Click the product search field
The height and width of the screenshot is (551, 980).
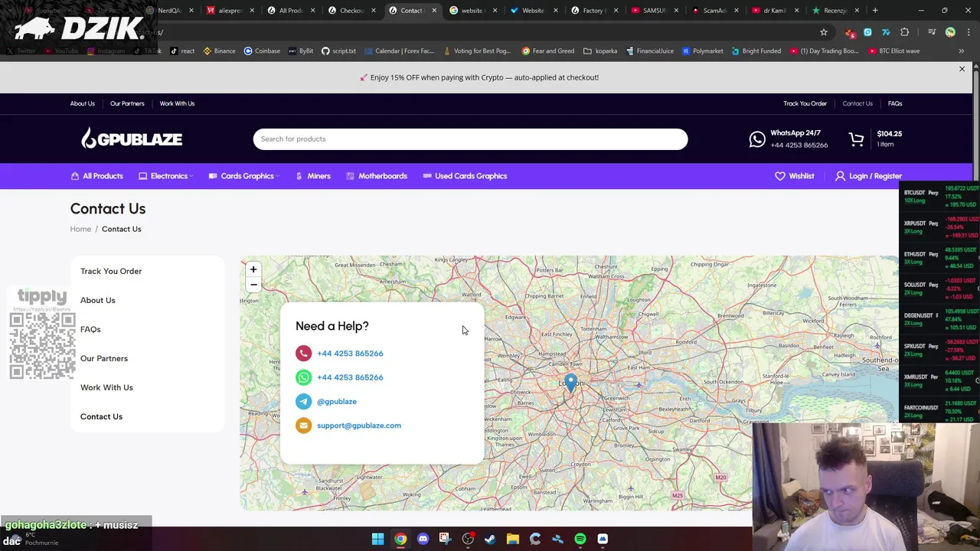click(470, 139)
